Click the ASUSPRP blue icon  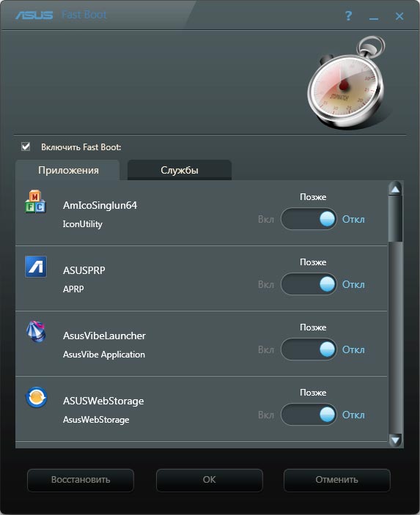(x=36, y=267)
